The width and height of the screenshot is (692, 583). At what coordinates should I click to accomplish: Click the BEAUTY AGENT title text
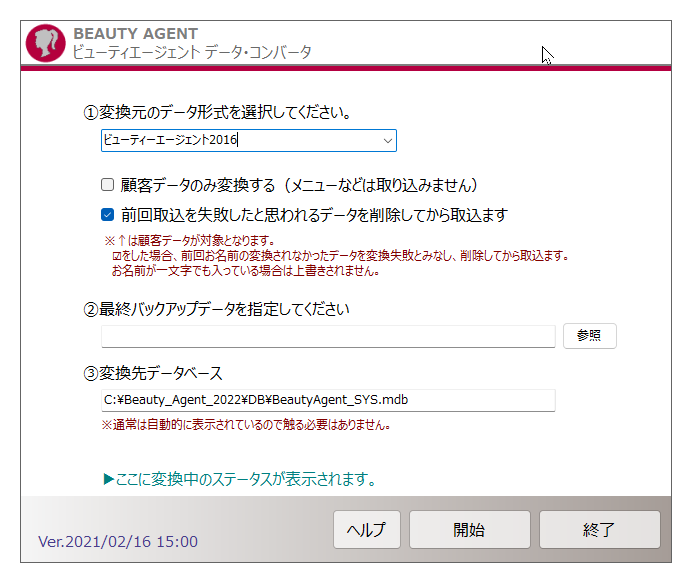[x=135, y=34]
